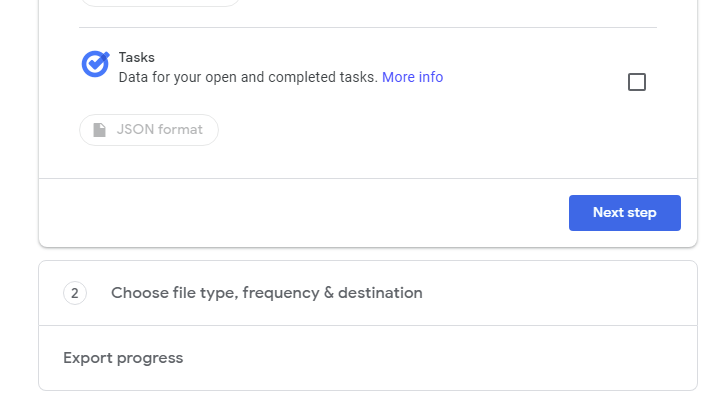
Task: Proceed with the Next step button
Action: pyautogui.click(x=625, y=213)
